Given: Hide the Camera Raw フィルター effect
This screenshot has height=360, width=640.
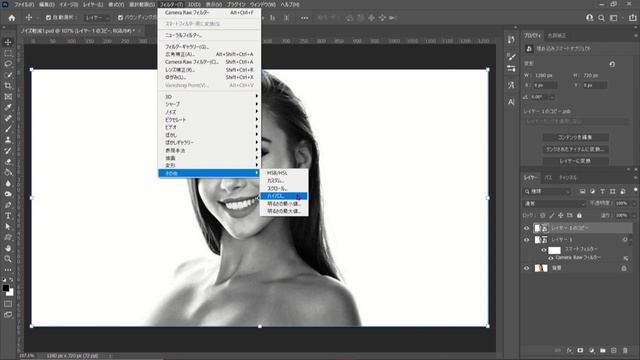Looking at the screenshot, I should click(x=551, y=258).
